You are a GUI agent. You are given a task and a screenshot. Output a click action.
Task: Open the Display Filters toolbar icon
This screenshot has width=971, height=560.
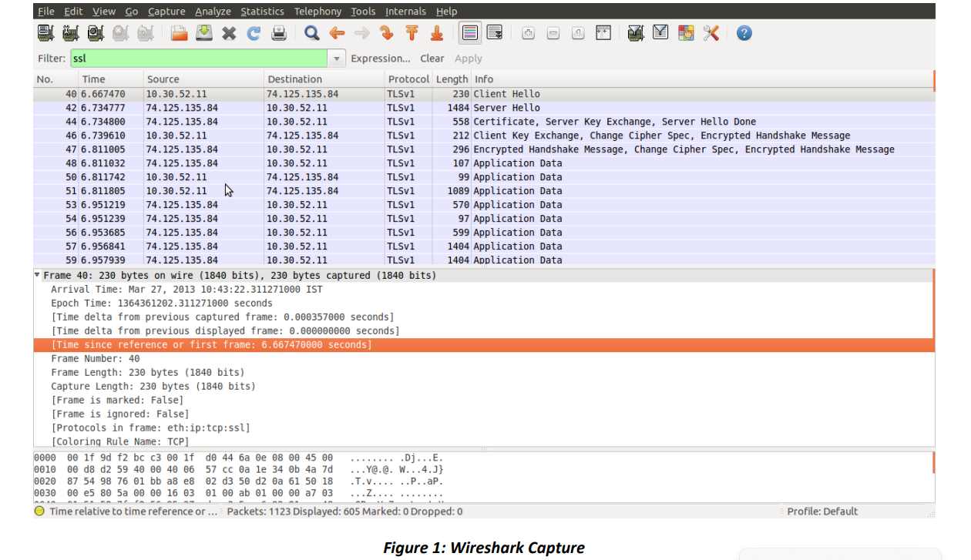click(x=660, y=32)
